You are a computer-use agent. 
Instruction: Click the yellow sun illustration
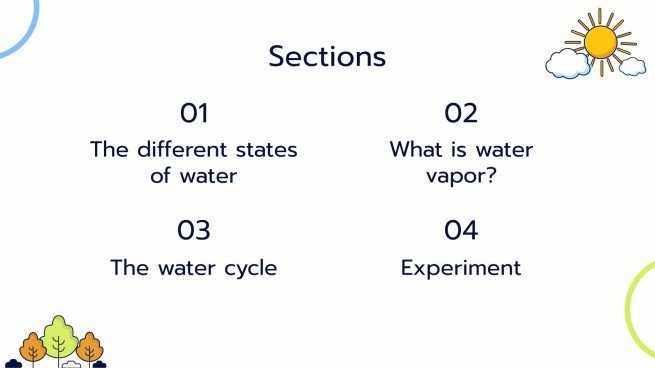coord(601,42)
